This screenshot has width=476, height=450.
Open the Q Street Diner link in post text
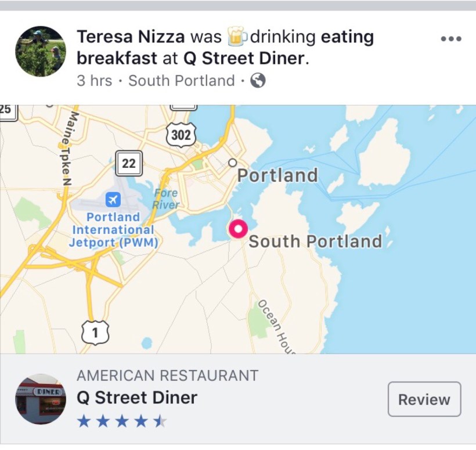pyautogui.click(x=244, y=58)
